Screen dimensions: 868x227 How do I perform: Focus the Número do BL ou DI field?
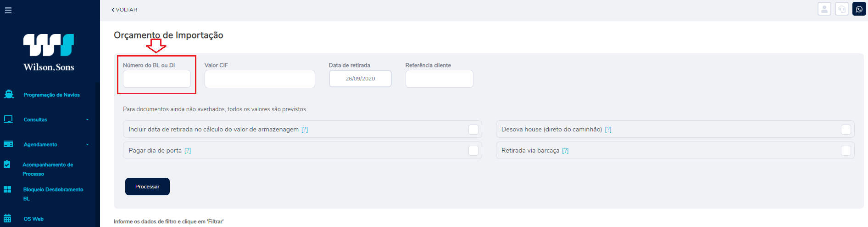pos(157,79)
